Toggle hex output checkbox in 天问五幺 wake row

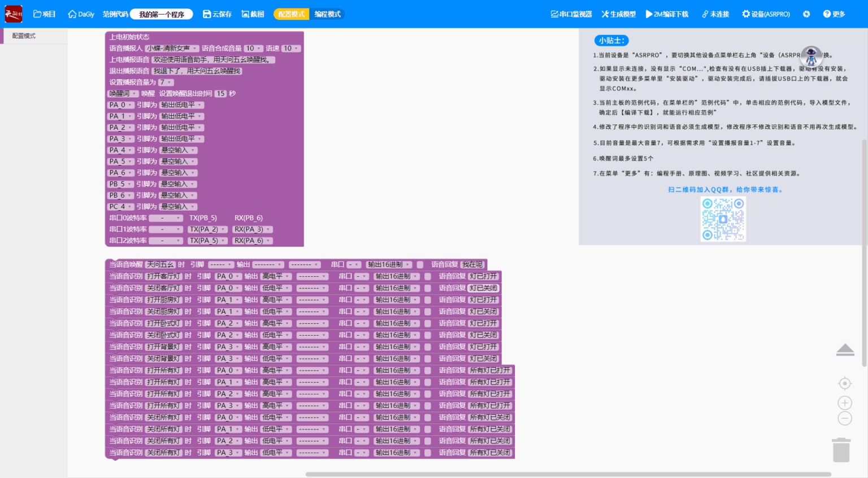tap(420, 264)
